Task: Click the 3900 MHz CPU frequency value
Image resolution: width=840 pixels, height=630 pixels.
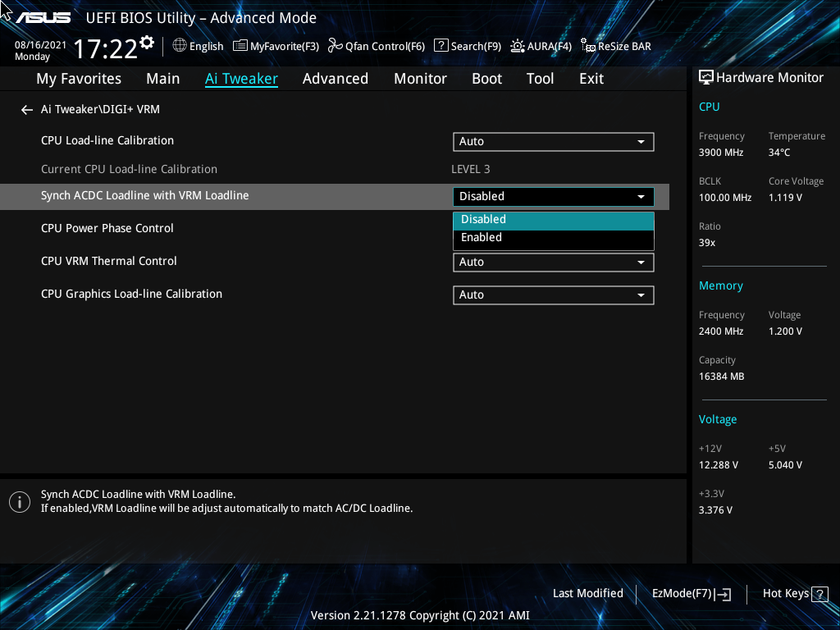Action: (721, 153)
